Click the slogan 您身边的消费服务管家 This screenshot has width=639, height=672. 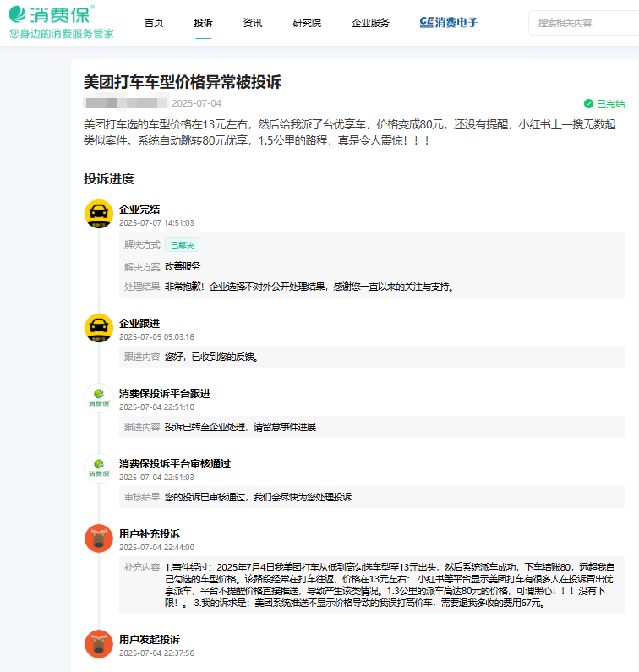pos(62,34)
